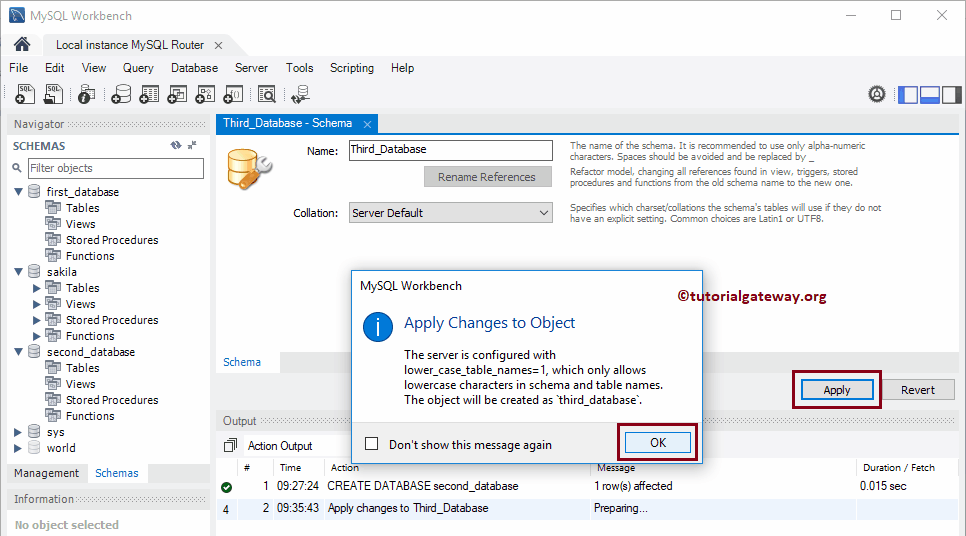This screenshot has width=966, height=536.
Task: Click the Apply button
Action: [x=837, y=390]
